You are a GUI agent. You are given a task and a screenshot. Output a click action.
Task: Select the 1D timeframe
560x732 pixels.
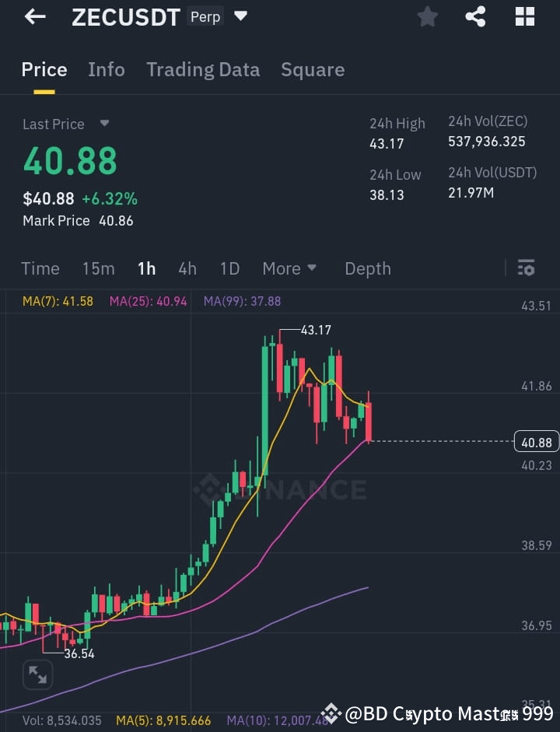tap(229, 268)
